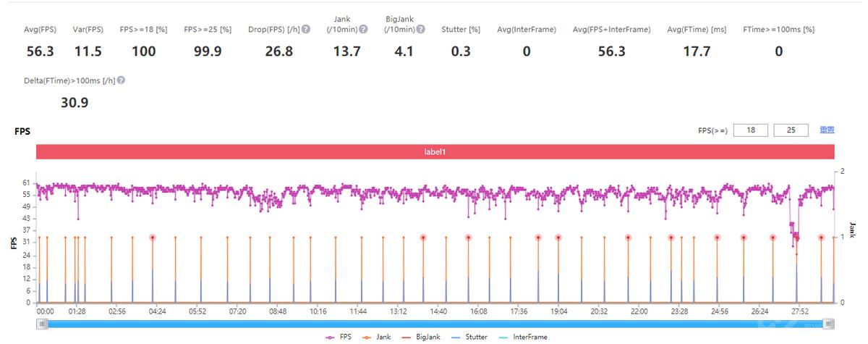Screen dimensions: 868x344
Task: Click the FPS threshold field showing 25
Action: tap(791, 130)
